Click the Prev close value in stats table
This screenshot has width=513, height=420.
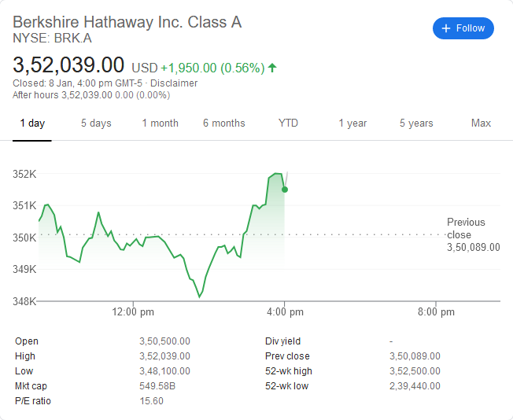pos(415,356)
